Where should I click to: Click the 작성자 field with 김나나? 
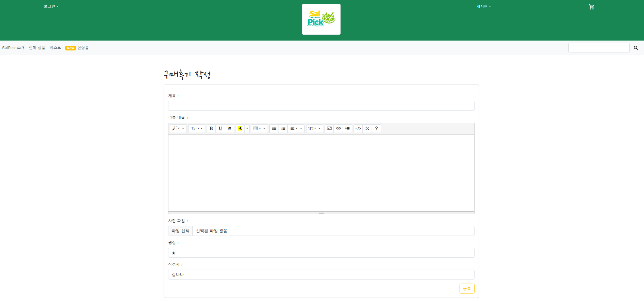click(x=321, y=274)
